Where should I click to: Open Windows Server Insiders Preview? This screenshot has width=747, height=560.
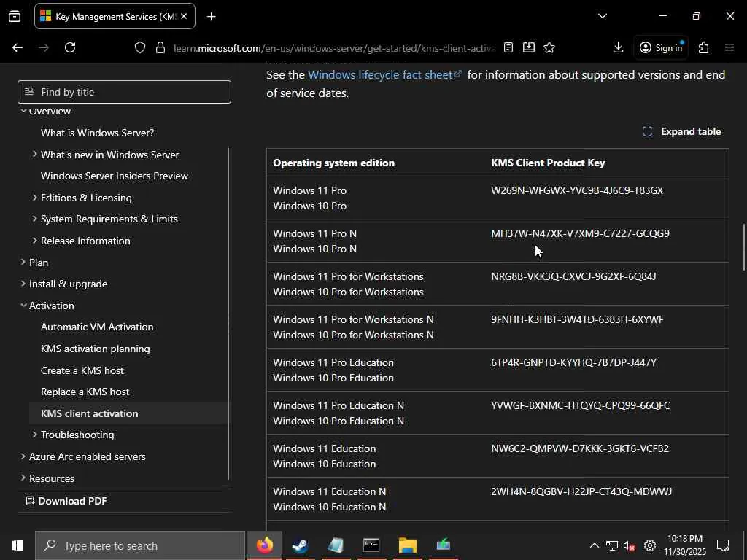115,176
